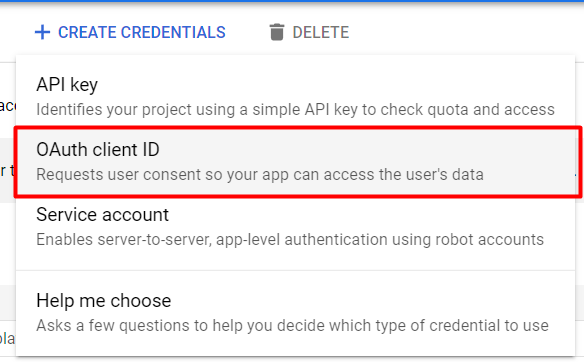Choose the OAuth client ID heading
The width and height of the screenshot is (584, 362).
(98, 149)
